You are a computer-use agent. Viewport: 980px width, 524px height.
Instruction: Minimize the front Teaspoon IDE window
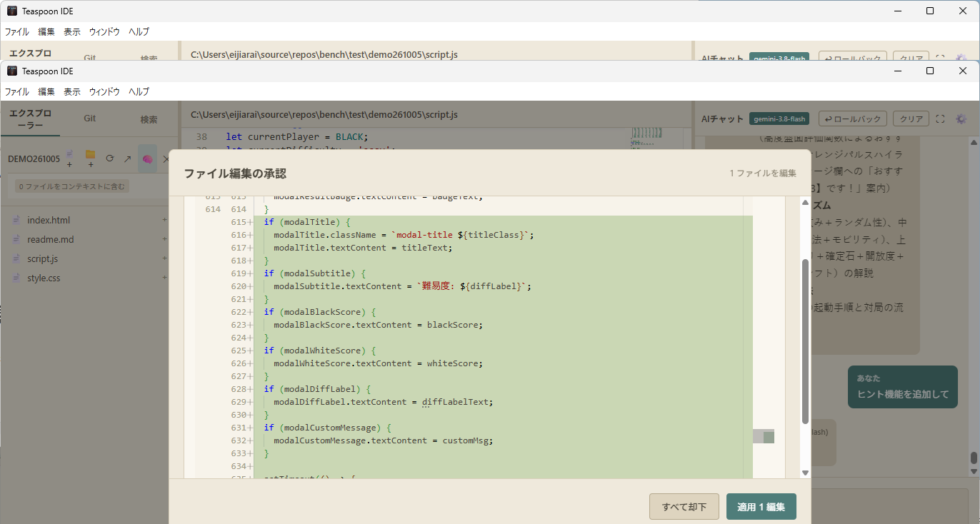pyautogui.click(x=897, y=71)
